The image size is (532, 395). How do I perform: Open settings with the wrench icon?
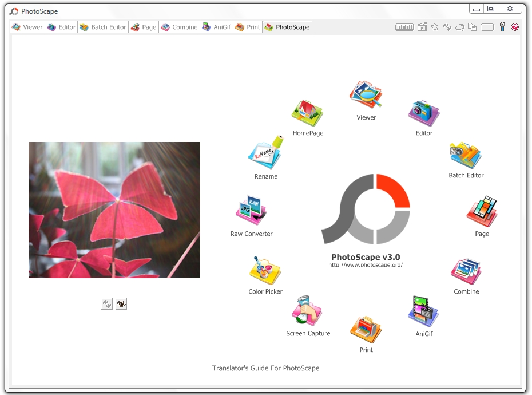point(502,27)
